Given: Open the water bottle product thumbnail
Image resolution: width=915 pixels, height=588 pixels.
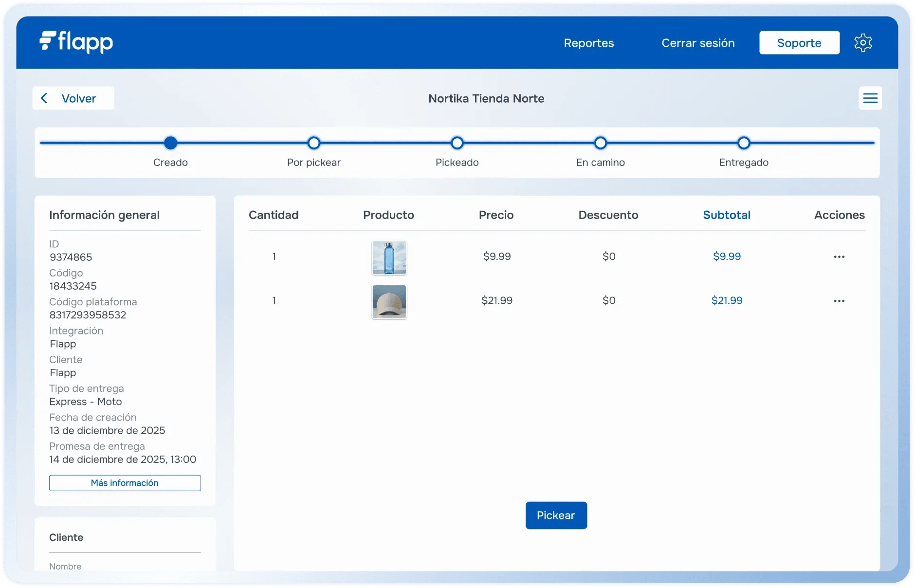Looking at the screenshot, I should click(389, 257).
